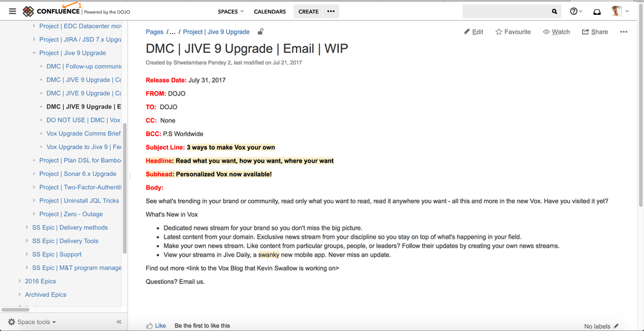Collapse sidebar with double chevron icon
Image resolution: width=644 pixels, height=331 pixels.
pos(119,322)
